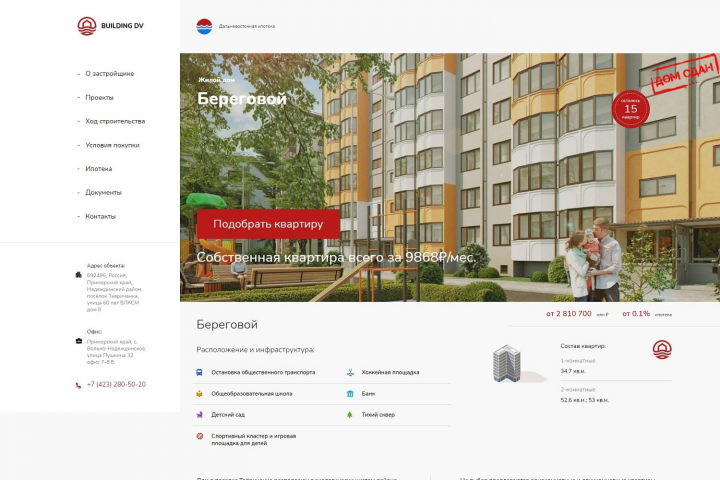720x480 pixels.
Task: Call the phone number +7 (423) 280-50-20
Action: (x=116, y=384)
